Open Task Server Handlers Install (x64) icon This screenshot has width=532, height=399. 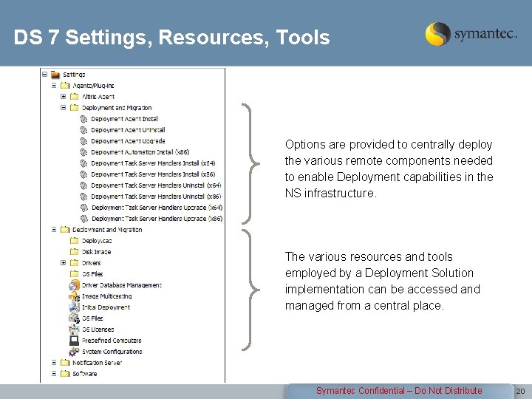click(x=83, y=163)
